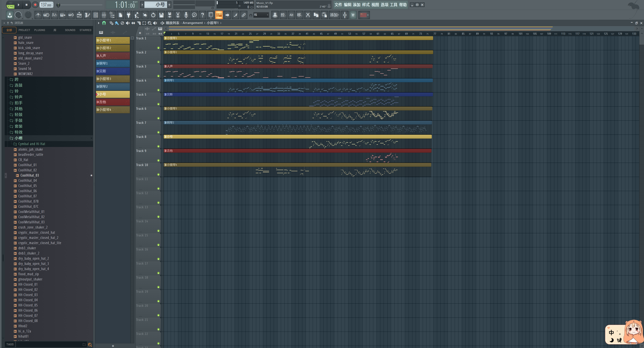644x348 pixels.
Task: Open undo history circular arrow icon
Action: [x=153, y=15]
